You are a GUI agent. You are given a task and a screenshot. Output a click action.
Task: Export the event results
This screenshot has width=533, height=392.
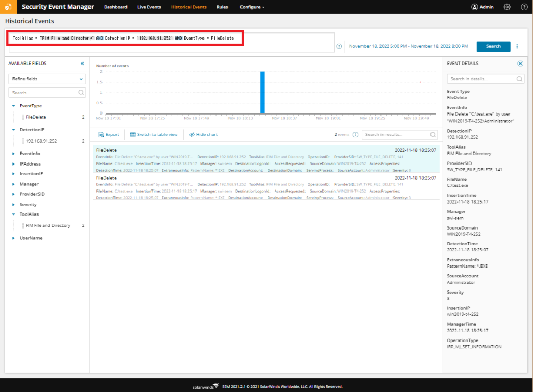click(x=109, y=135)
